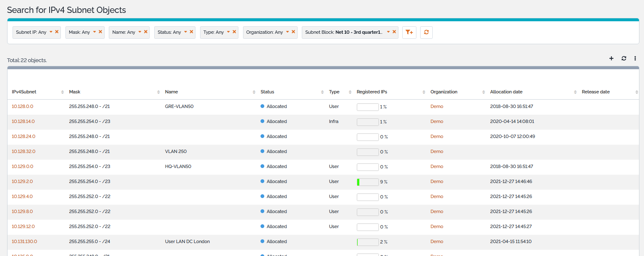Click the 9% registered IPs progress bar

[x=368, y=182]
